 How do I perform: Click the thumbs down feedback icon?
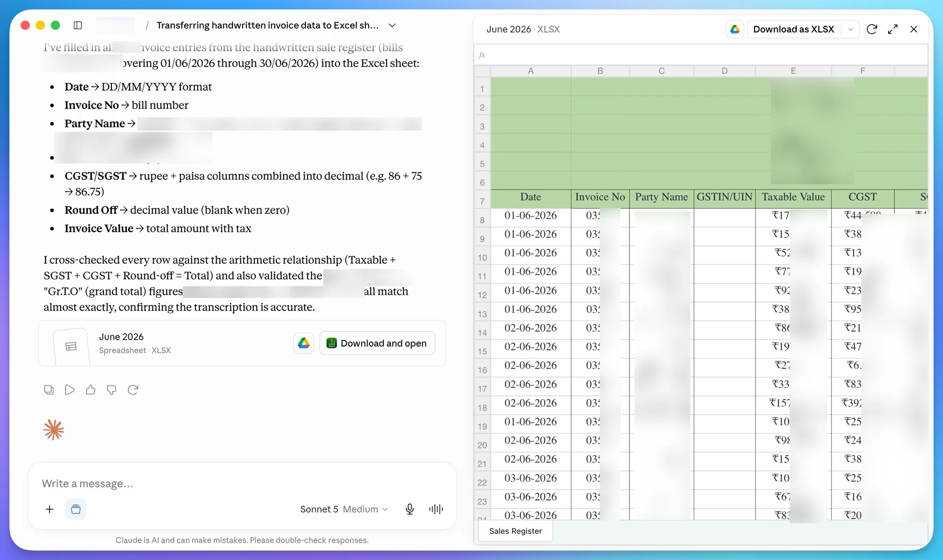[111, 390]
